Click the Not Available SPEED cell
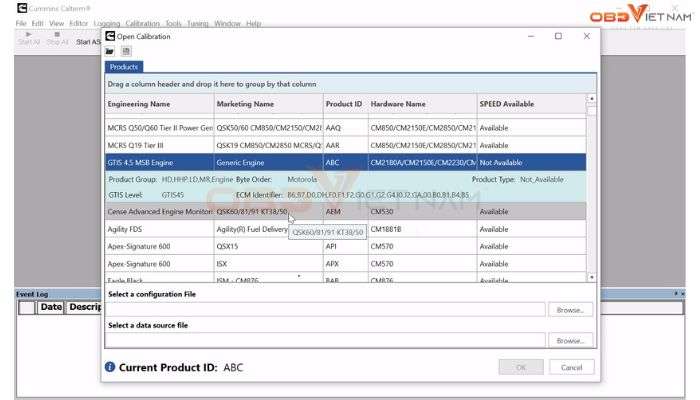 click(531, 162)
